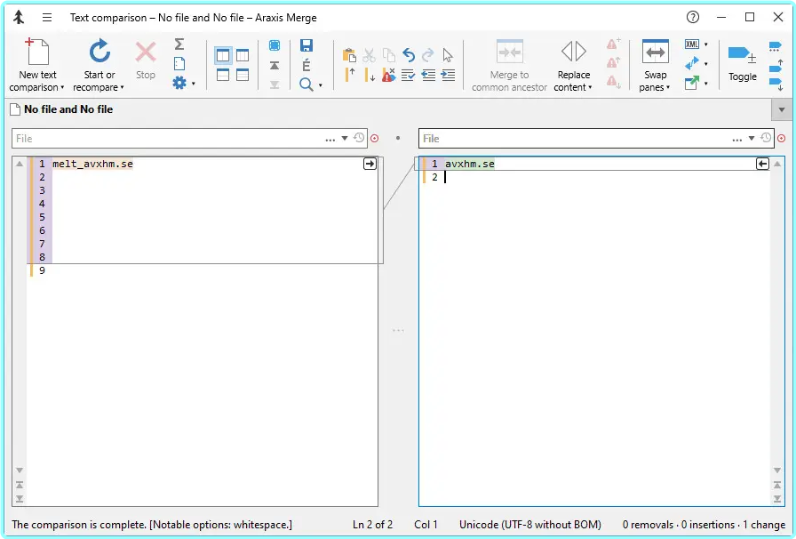796x539 pixels.
Task: Click the XML formatting icon
Action: [692, 44]
